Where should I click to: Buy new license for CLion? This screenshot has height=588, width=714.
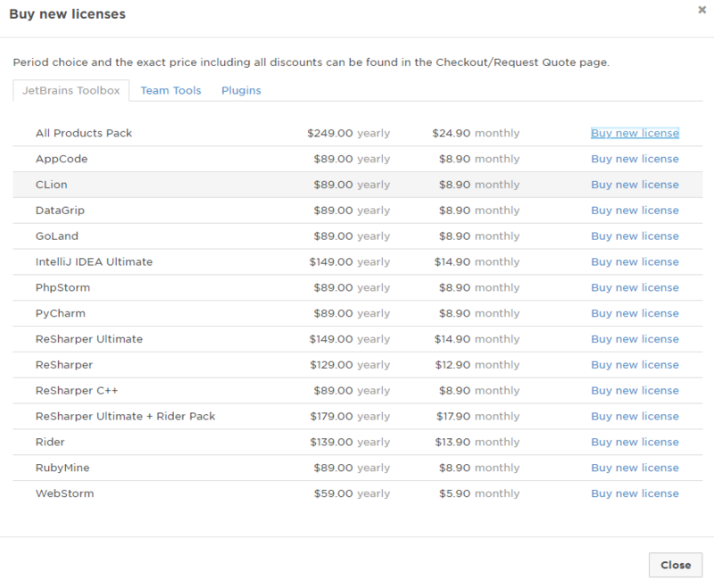click(635, 185)
